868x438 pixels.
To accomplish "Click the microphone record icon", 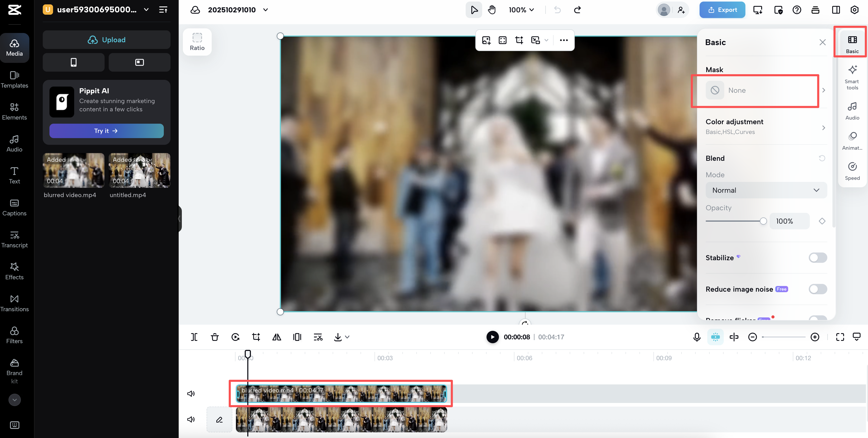I will pyautogui.click(x=697, y=337).
